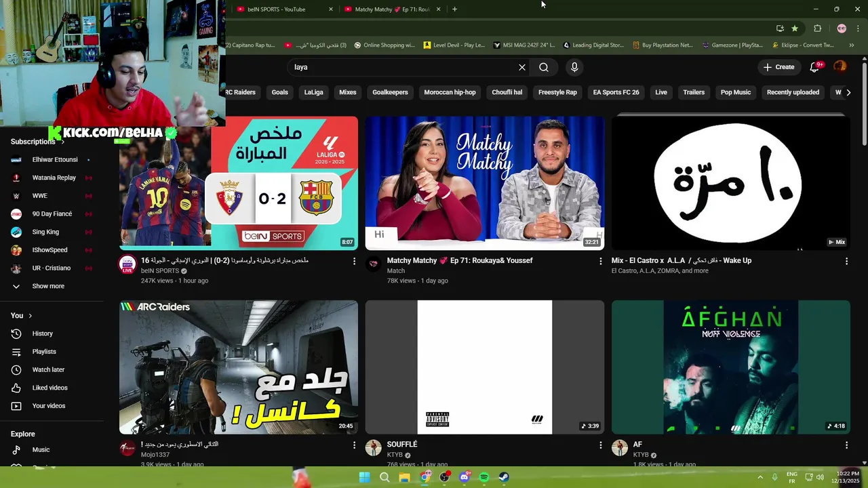Select the Choufli hal chip
868x488 pixels.
tap(507, 92)
